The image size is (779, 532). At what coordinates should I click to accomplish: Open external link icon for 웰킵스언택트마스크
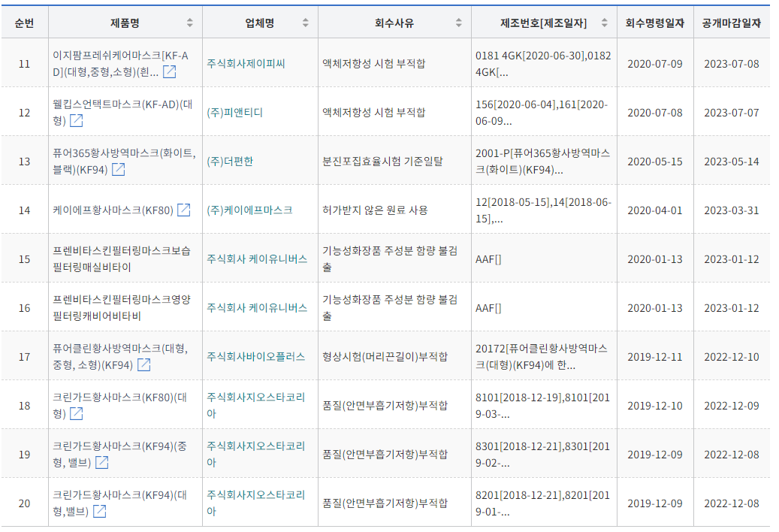[76, 121]
